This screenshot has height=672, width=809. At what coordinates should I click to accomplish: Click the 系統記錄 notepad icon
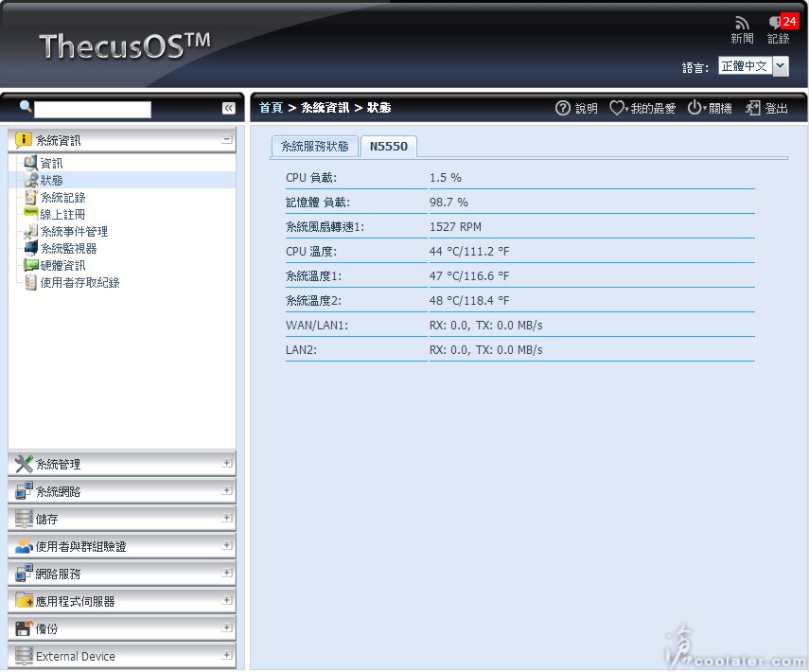click(x=31, y=197)
